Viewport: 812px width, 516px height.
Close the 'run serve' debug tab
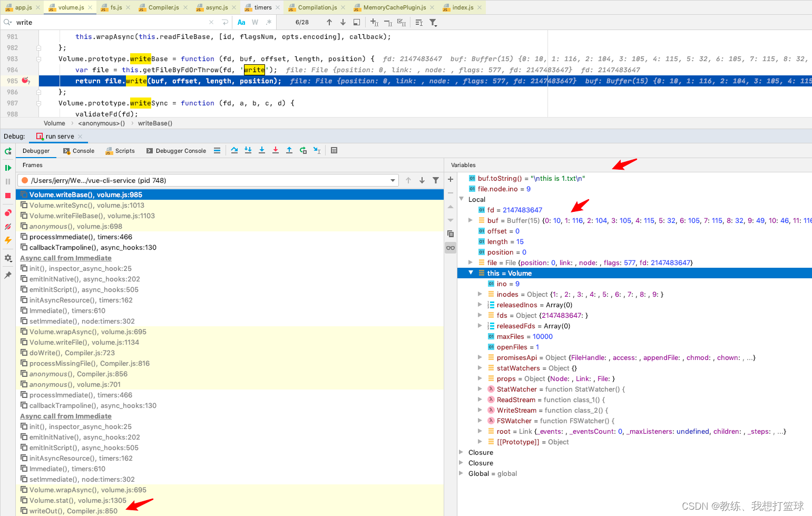coord(80,137)
